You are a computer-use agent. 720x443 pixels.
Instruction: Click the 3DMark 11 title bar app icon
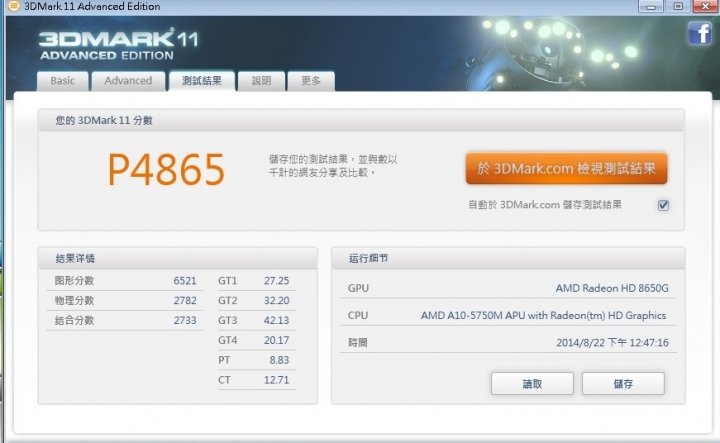[x=14, y=6]
